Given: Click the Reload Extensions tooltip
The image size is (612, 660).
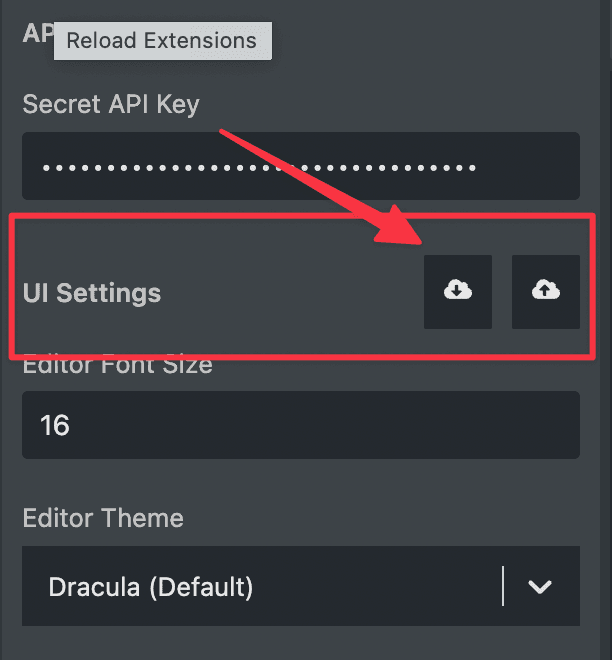Looking at the screenshot, I should coord(162,41).
